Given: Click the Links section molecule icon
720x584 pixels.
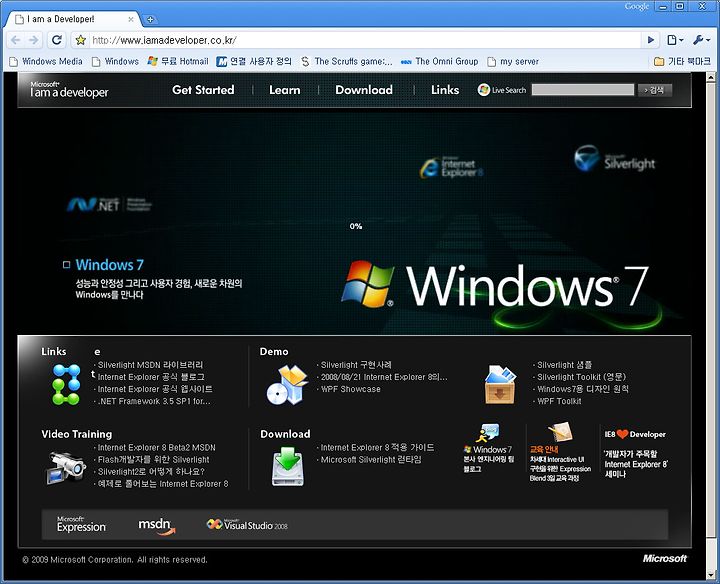Looking at the screenshot, I should 66,384.
